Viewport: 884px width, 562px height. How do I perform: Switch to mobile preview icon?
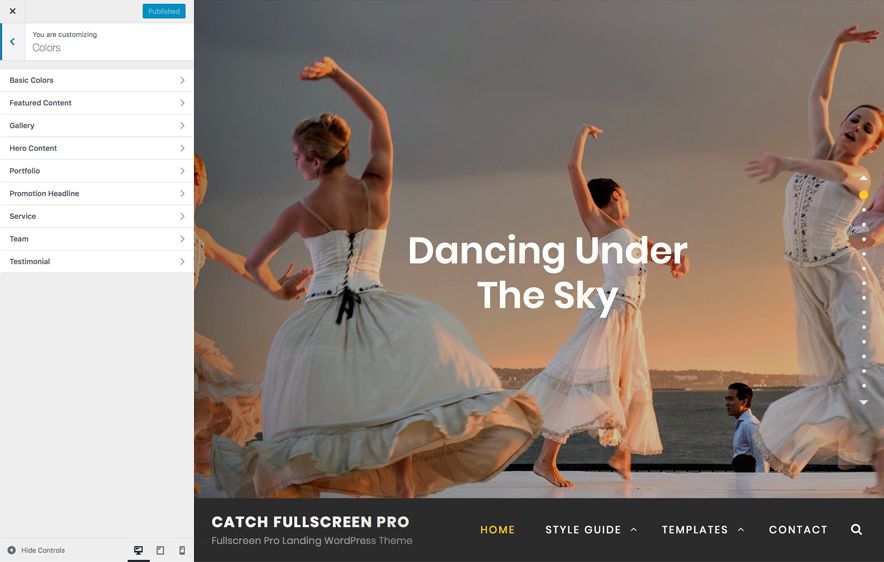pyautogui.click(x=182, y=550)
